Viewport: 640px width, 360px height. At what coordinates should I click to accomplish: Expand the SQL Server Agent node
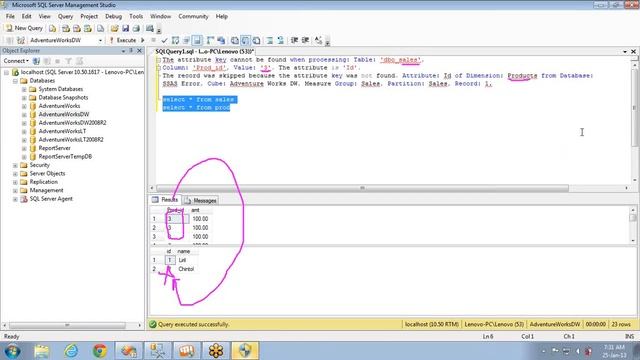point(15,199)
